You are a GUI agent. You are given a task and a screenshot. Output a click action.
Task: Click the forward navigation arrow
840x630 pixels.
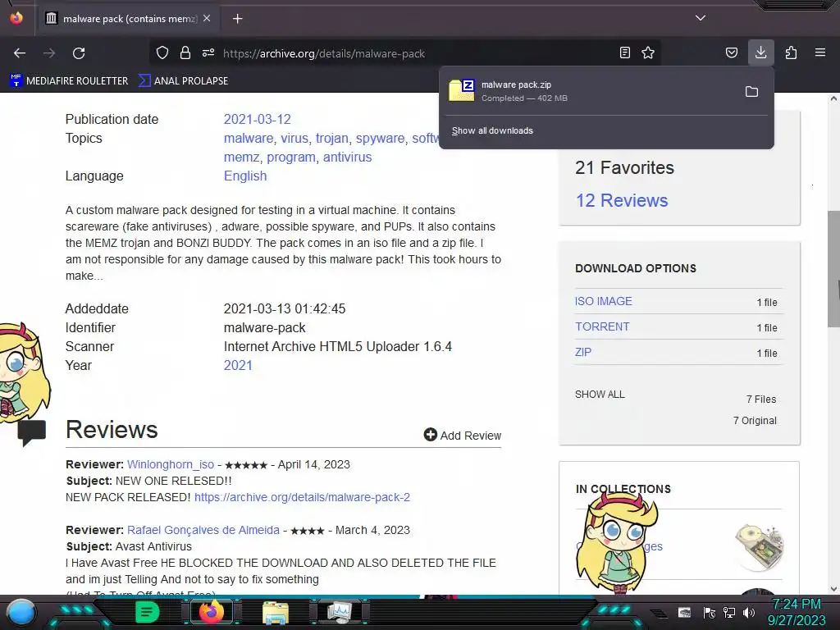(x=49, y=53)
